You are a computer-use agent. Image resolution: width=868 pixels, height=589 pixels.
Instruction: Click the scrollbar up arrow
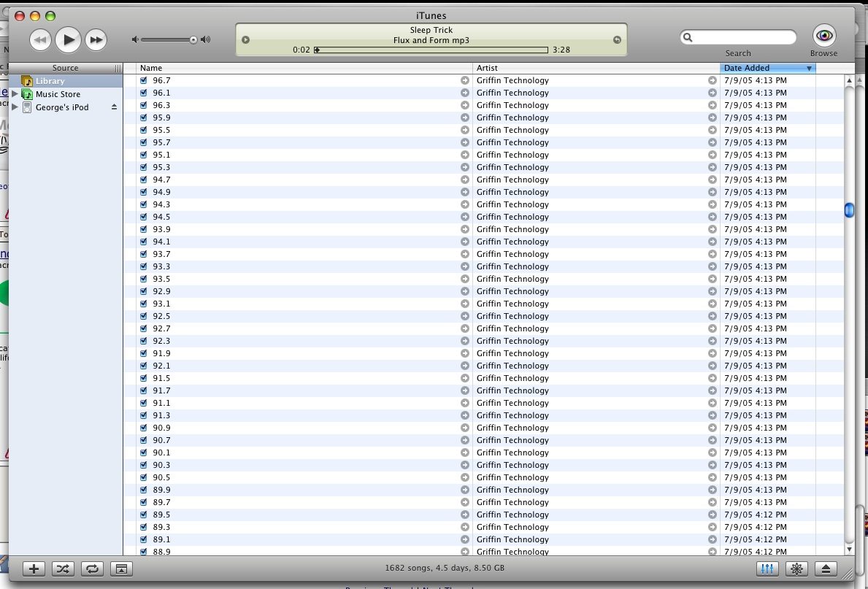tap(849, 81)
